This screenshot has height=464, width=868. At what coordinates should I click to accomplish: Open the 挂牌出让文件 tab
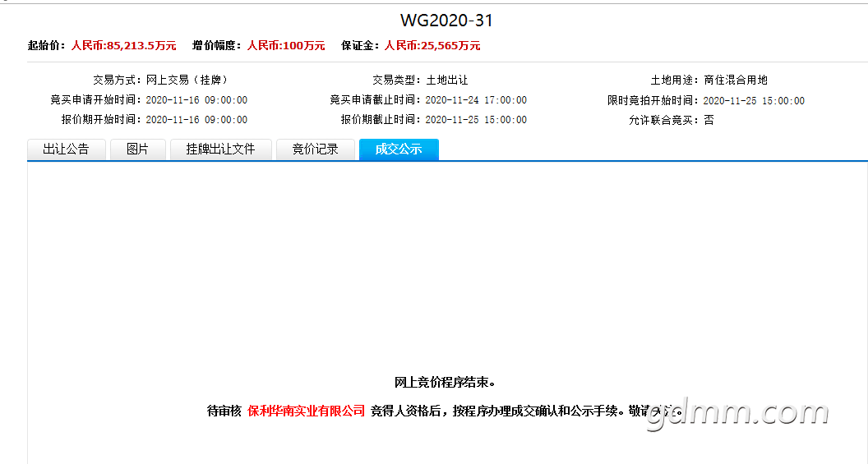[221, 149]
